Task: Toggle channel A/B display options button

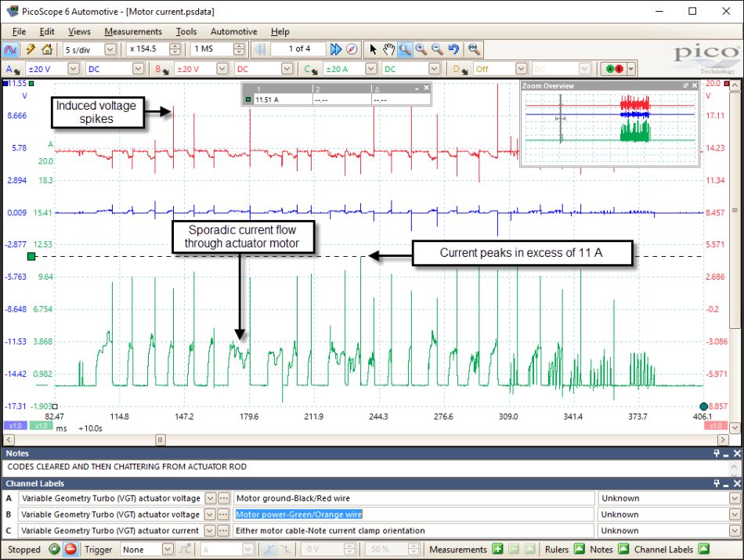Action: [x=619, y=69]
